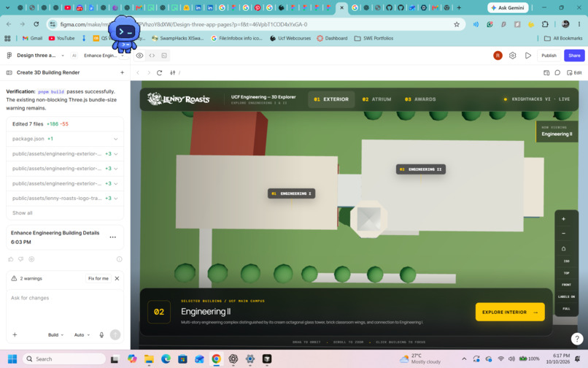The width and height of the screenshot is (588, 368).
Task: Open the console panel icon beside code view
Action: tap(164, 55)
